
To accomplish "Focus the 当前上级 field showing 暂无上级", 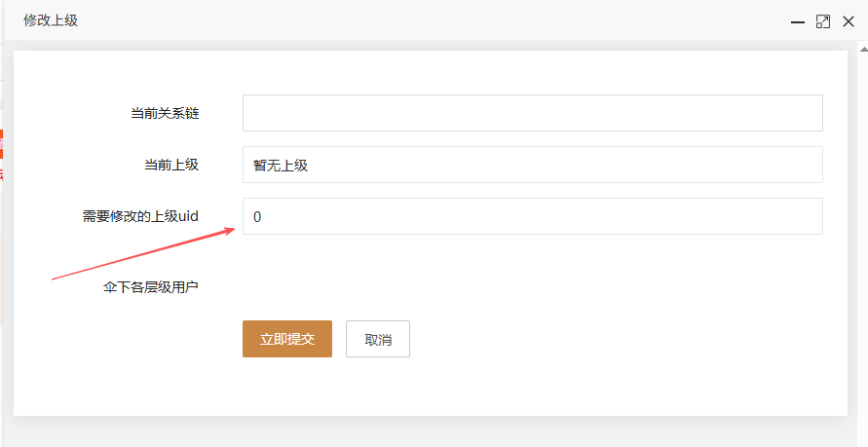I will tap(532, 165).
